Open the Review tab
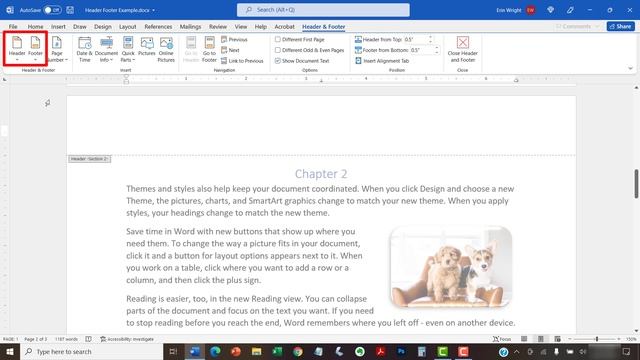Image resolution: width=640 pixels, height=360 pixels. click(x=218, y=27)
